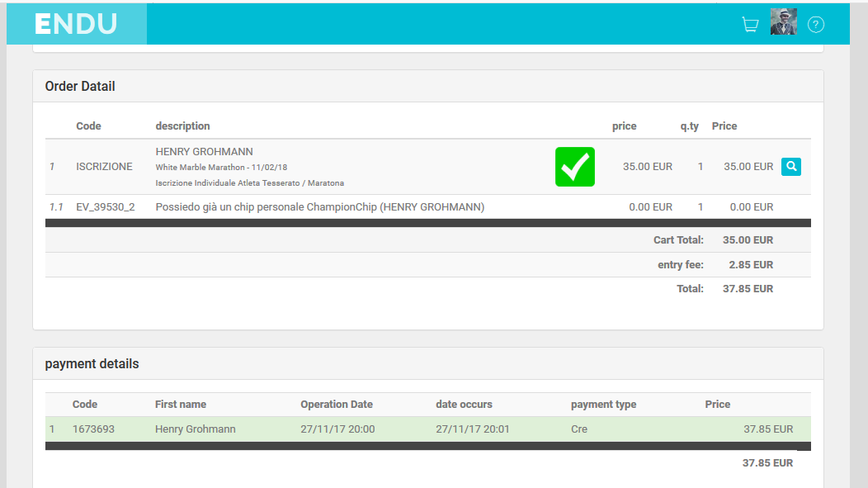Click the q.ty column header
The width and height of the screenshot is (868, 488).
(x=689, y=126)
